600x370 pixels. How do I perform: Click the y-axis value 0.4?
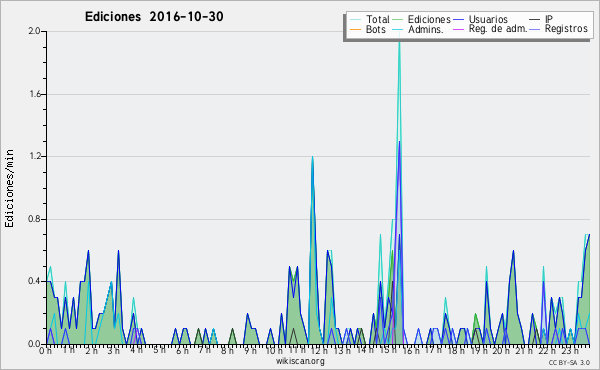tap(34, 281)
